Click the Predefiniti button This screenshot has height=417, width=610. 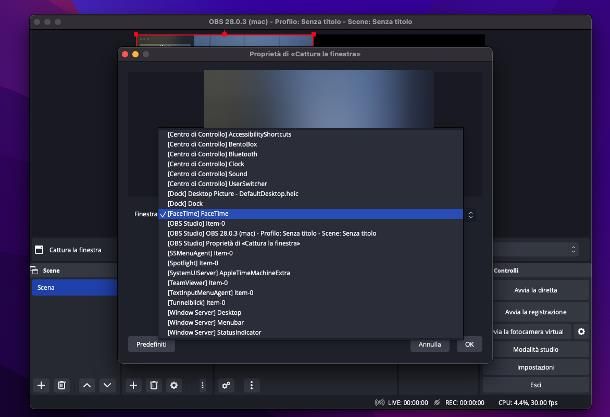(151, 345)
